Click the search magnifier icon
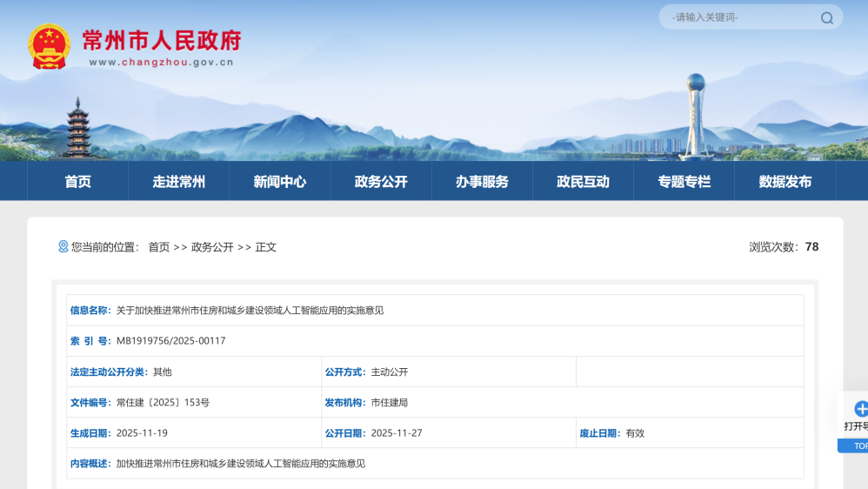 pos(826,17)
